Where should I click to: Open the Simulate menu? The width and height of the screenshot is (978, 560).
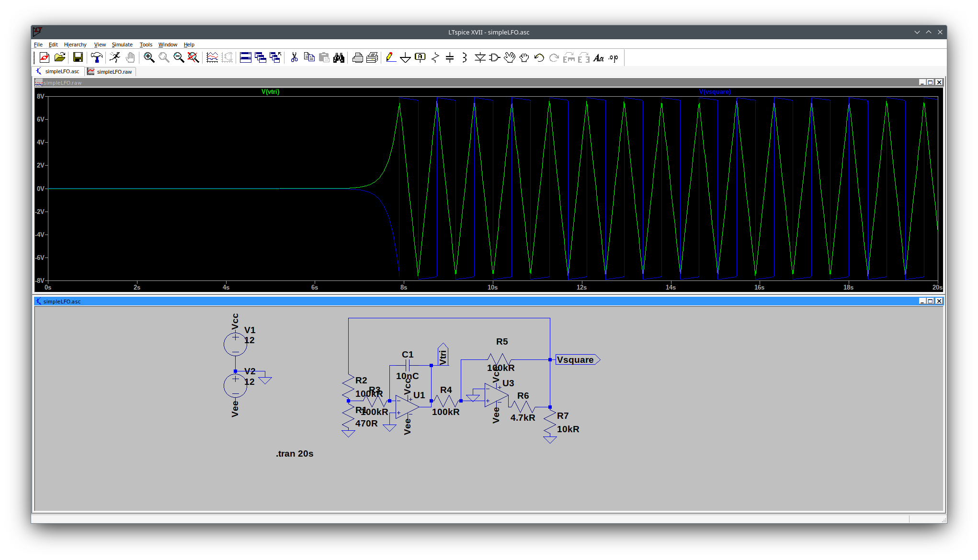122,45
